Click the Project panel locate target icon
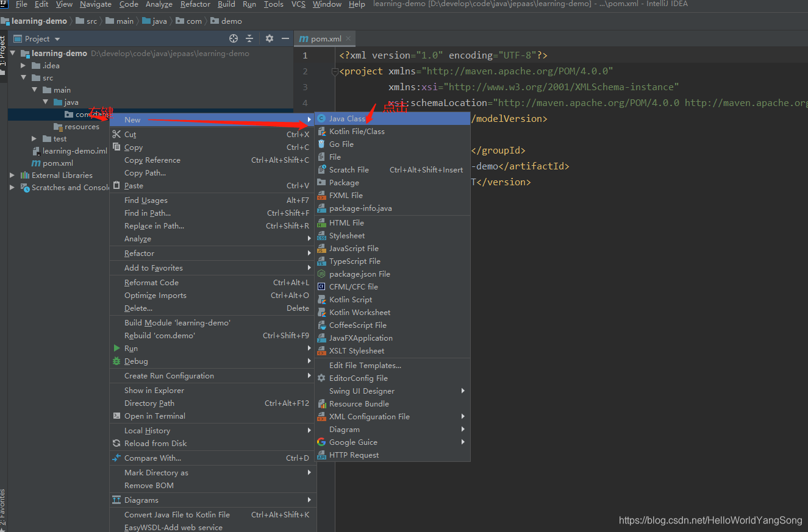The image size is (808, 532). pos(234,38)
